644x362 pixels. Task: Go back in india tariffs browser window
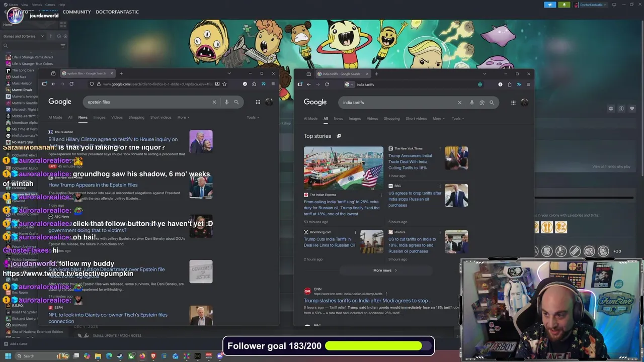tap(309, 84)
